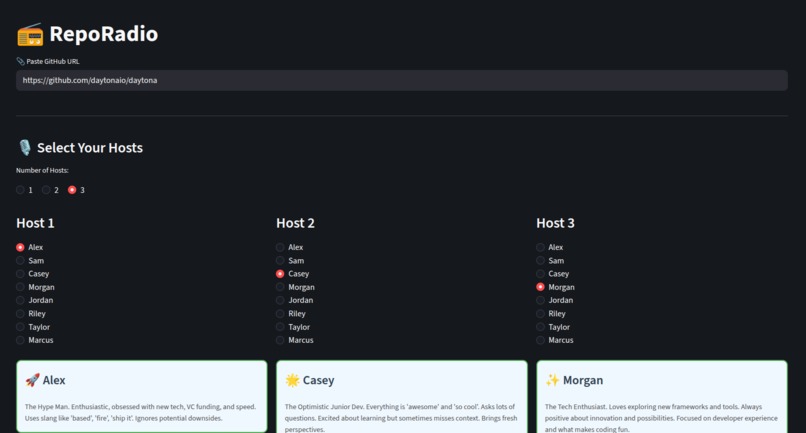Click Alex's Hype Man description text
Image resolution: width=806 pixels, height=433 pixels.
pos(140,412)
